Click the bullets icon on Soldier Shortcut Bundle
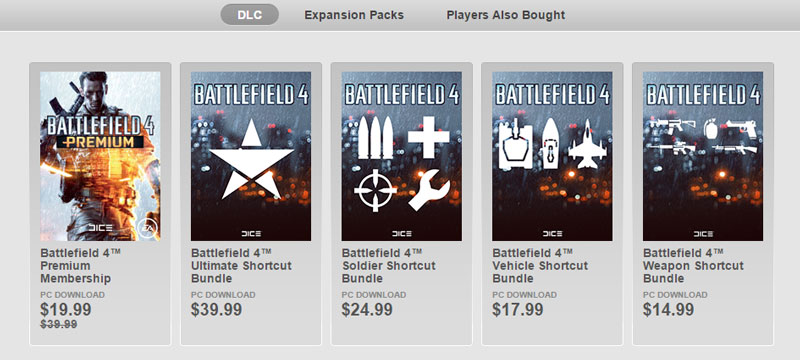 376,138
